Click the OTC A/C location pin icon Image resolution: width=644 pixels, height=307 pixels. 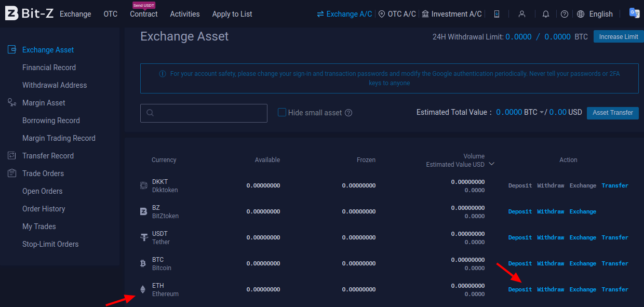[x=382, y=14]
